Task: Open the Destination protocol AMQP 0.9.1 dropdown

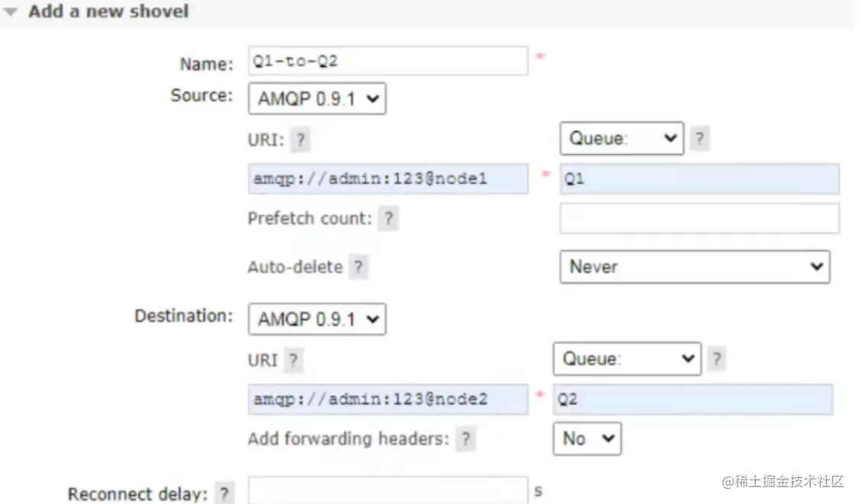Action: tap(317, 319)
